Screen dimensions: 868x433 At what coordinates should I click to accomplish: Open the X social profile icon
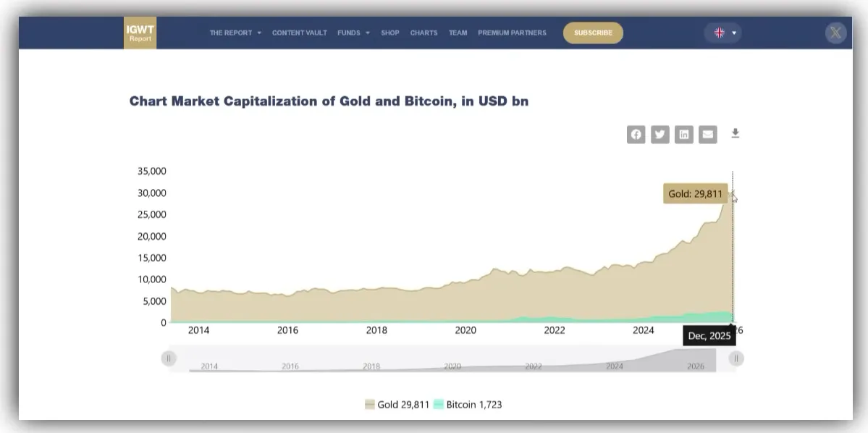coord(835,33)
